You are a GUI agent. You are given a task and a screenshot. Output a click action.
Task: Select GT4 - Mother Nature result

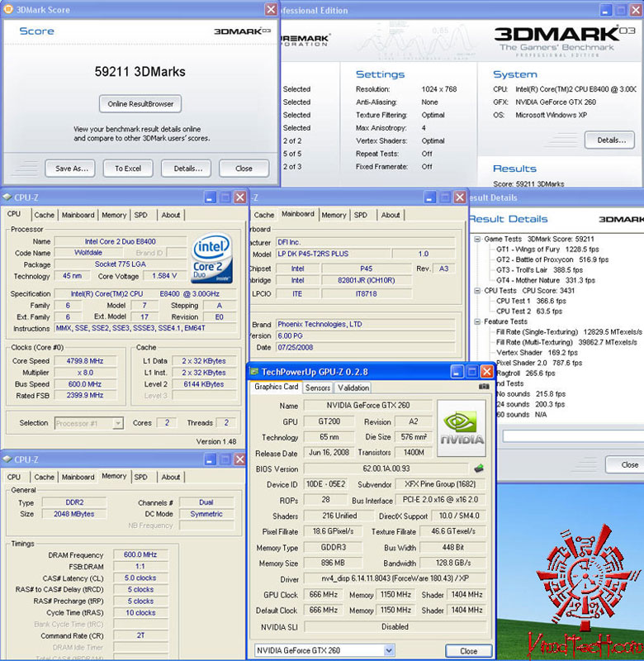click(546, 280)
